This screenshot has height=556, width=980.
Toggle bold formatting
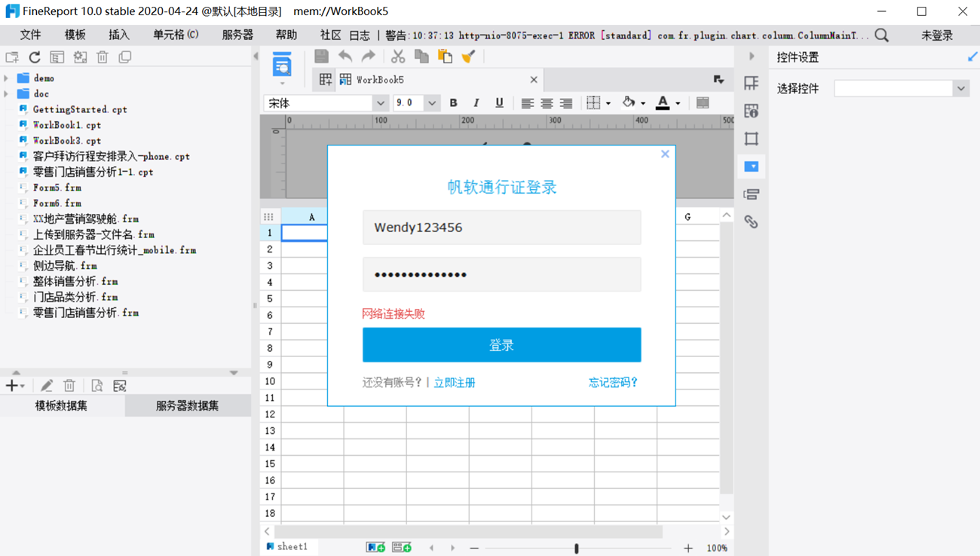click(453, 103)
